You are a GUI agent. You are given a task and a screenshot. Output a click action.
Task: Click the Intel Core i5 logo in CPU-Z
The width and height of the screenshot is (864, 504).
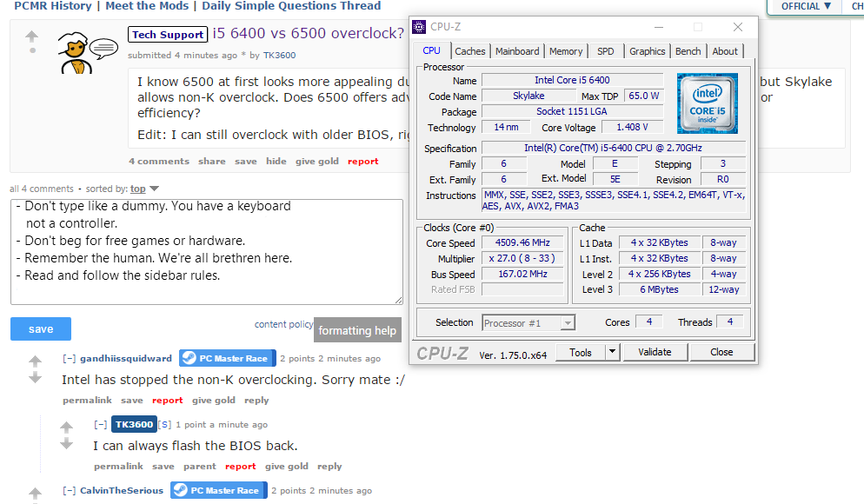pos(707,103)
